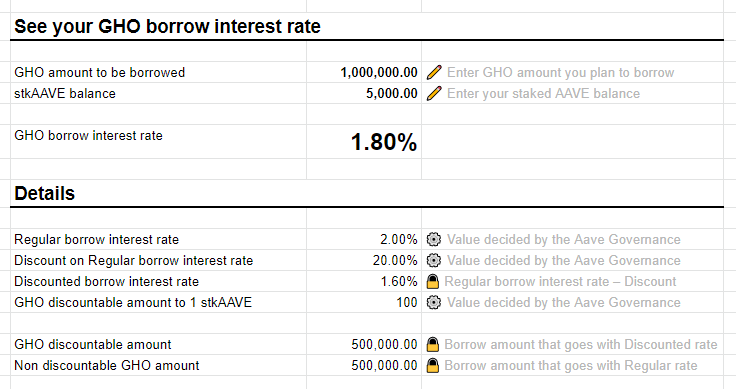Image resolution: width=736 pixels, height=389 pixels.
Task: Select the 20.00% discount value cell
Action: pyautogui.click(x=364, y=260)
